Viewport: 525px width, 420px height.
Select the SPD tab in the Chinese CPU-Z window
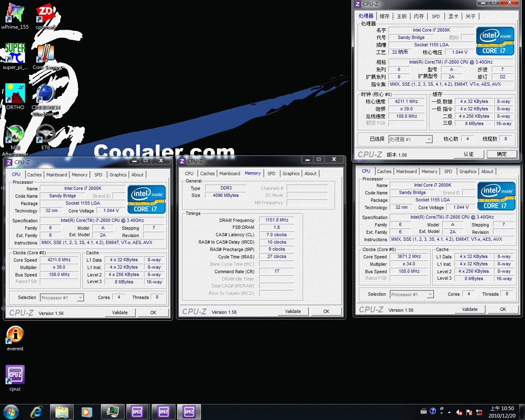tap(436, 16)
